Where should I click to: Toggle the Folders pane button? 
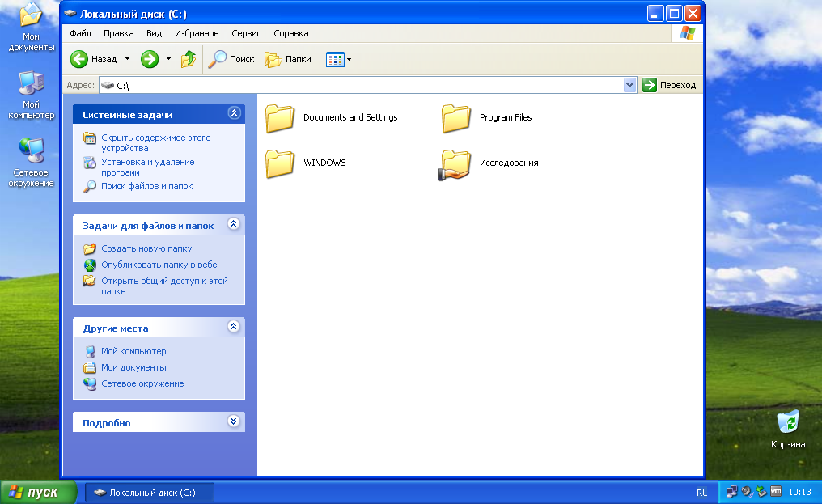coord(288,59)
